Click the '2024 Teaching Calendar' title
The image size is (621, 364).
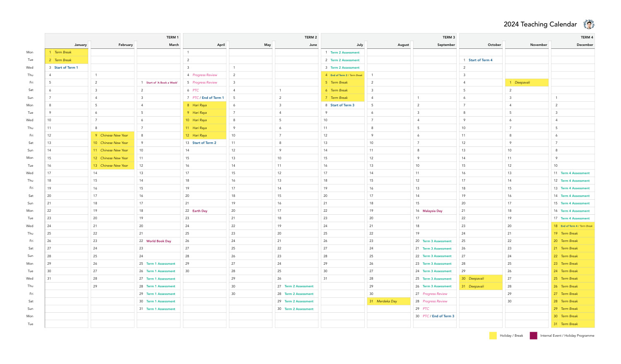click(540, 24)
